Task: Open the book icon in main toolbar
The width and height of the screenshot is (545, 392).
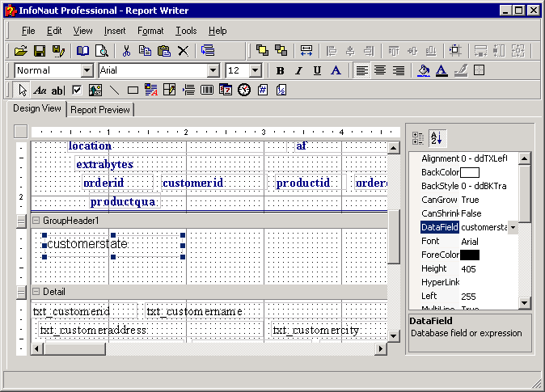Action: coord(82,51)
